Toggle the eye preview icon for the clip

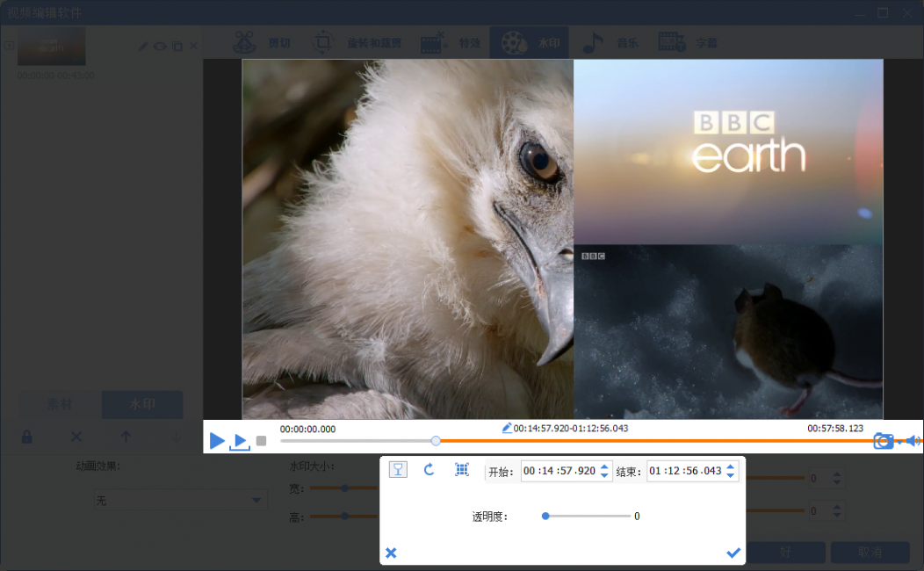(160, 46)
